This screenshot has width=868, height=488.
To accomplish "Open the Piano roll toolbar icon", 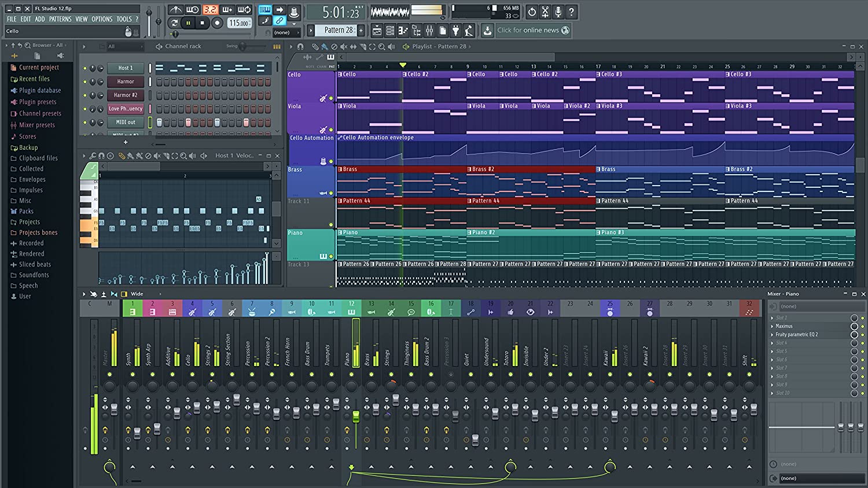I will 403,30.
